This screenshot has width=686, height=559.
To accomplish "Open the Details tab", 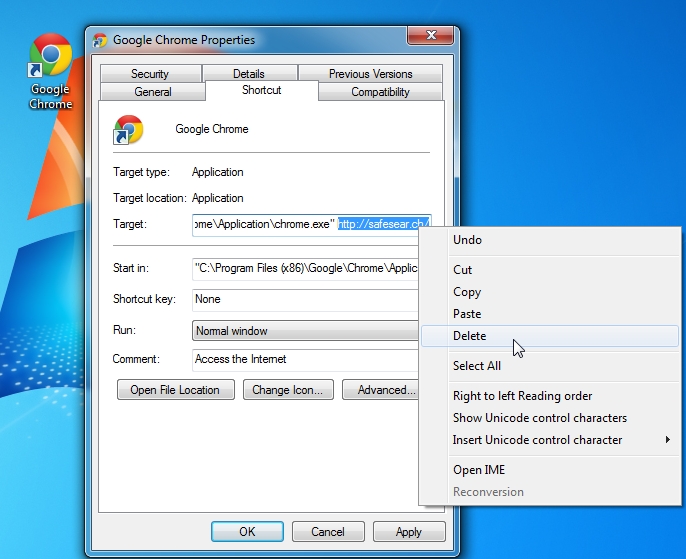I will [248, 73].
